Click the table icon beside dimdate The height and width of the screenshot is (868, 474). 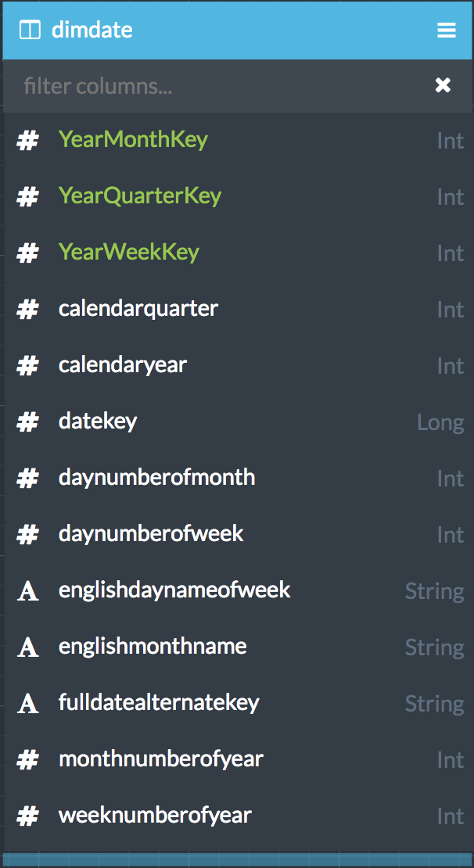pyautogui.click(x=30, y=30)
